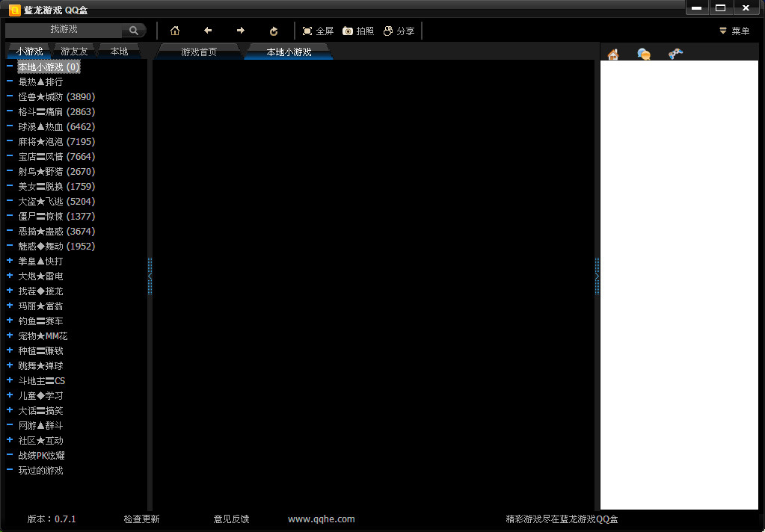
Task: Open the www.qqhe.com link
Action: pos(322,519)
